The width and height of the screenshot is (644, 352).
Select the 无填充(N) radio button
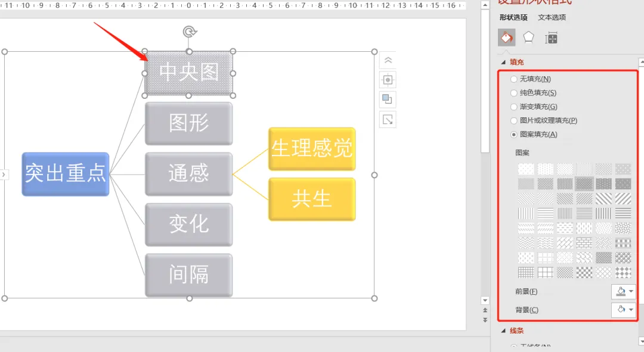(514, 79)
